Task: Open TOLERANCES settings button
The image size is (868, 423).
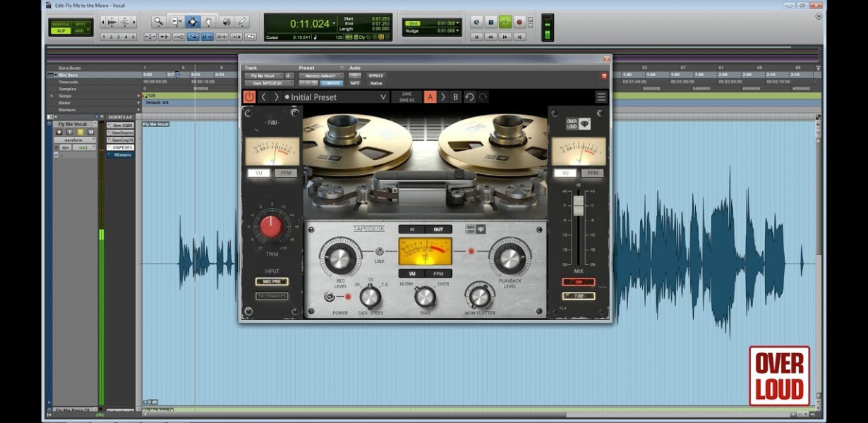Action: (272, 296)
